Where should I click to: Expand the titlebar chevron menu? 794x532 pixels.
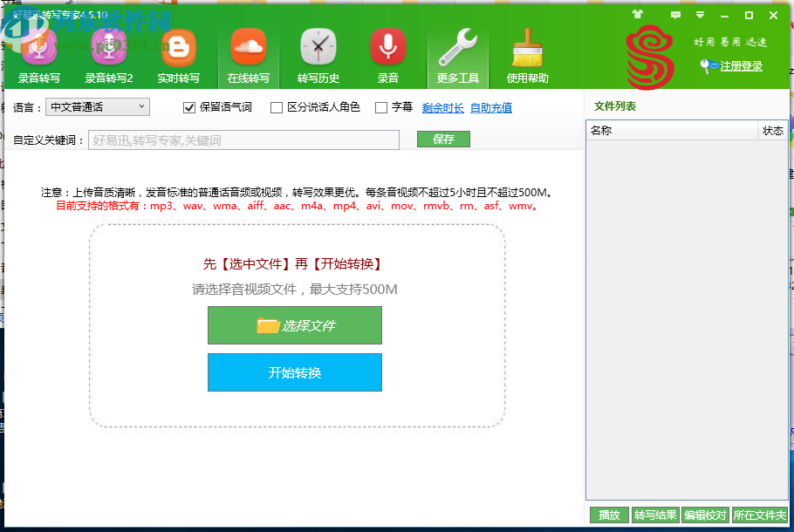coord(699,15)
